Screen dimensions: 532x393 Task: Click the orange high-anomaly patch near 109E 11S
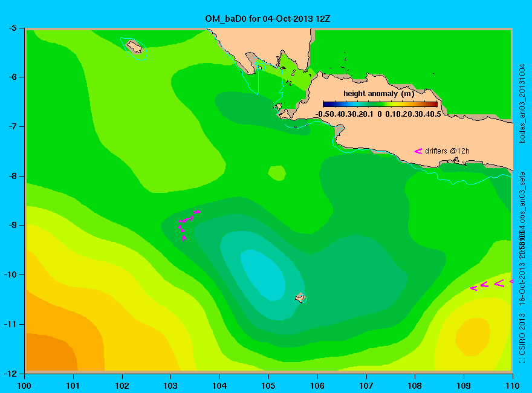coord(473,337)
